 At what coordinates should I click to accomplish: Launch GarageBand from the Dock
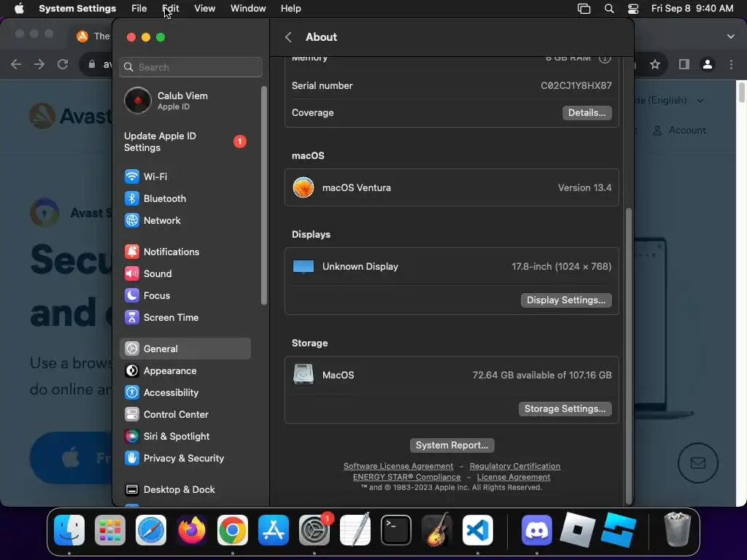click(437, 530)
